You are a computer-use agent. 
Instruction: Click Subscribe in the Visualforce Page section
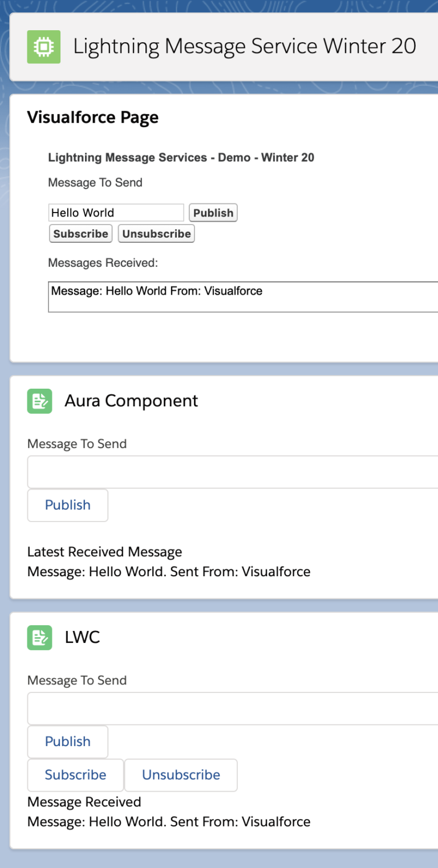(80, 233)
